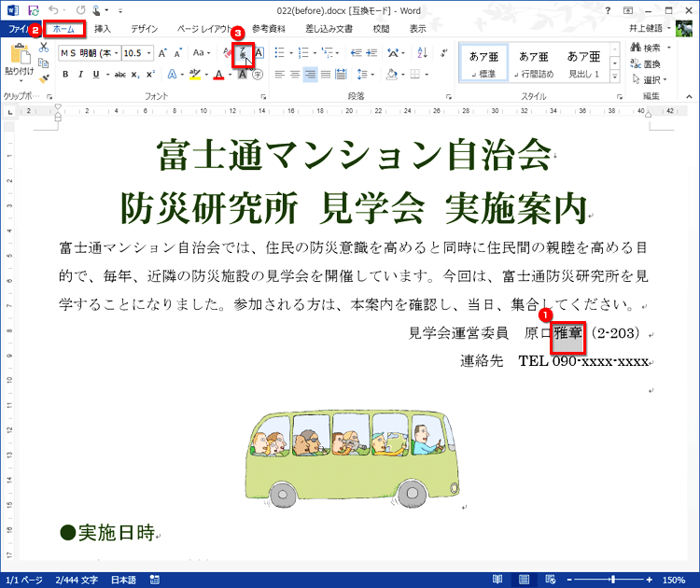Click zoom out minus button
Screen dimensions: 700x588
(569, 580)
